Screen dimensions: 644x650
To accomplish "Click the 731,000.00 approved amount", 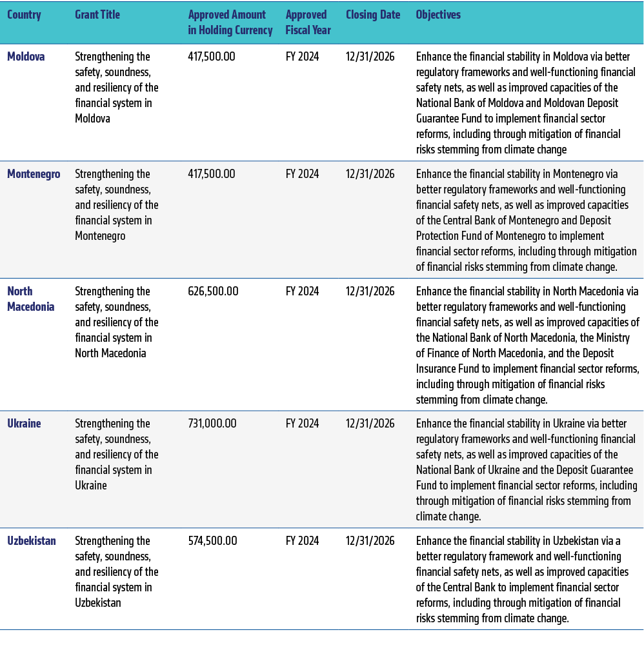I will click(212, 424).
